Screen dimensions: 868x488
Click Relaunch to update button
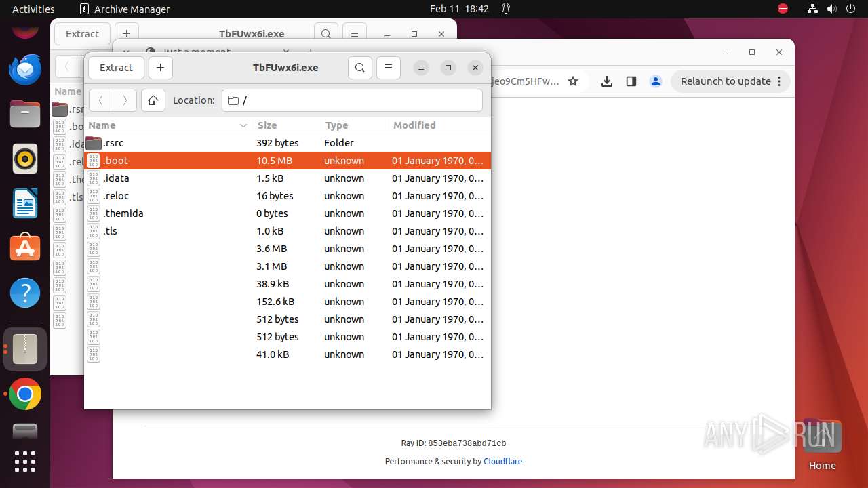point(726,81)
